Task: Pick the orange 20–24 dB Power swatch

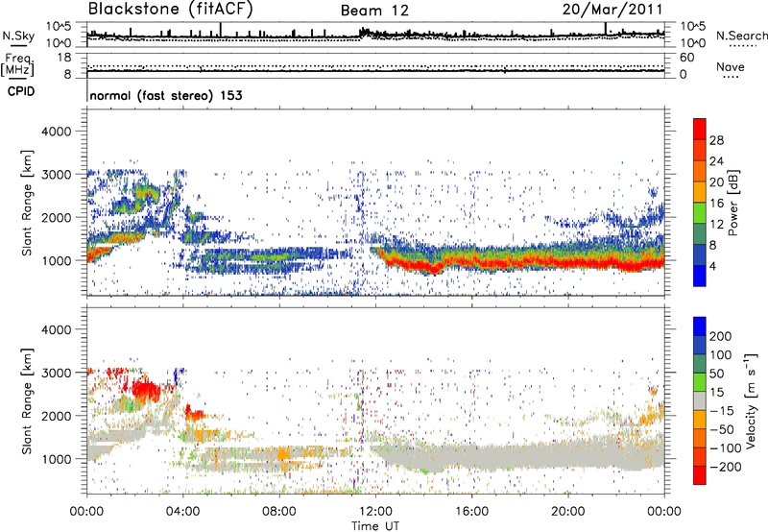Action: pyautogui.click(x=700, y=171)
